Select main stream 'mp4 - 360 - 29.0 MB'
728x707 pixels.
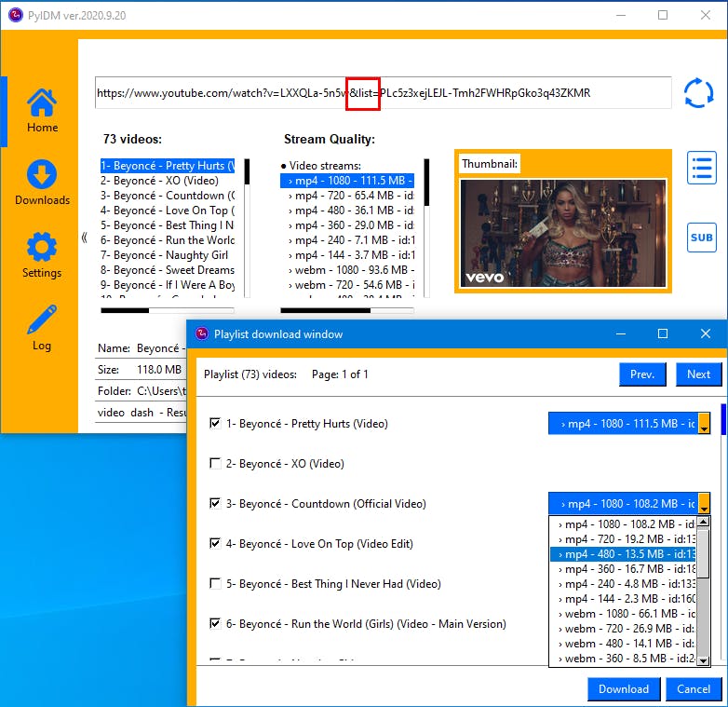point(347,224)
